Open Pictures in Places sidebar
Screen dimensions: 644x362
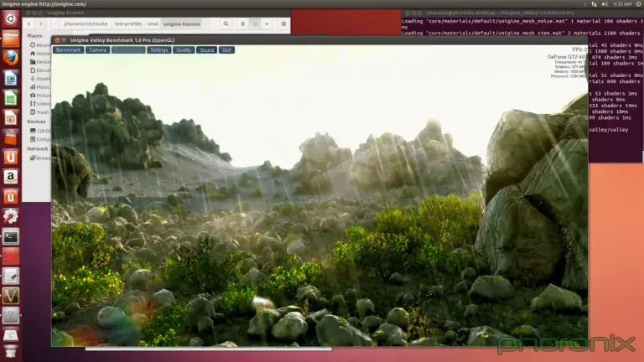pyautogui.click(x=40, y=96)
